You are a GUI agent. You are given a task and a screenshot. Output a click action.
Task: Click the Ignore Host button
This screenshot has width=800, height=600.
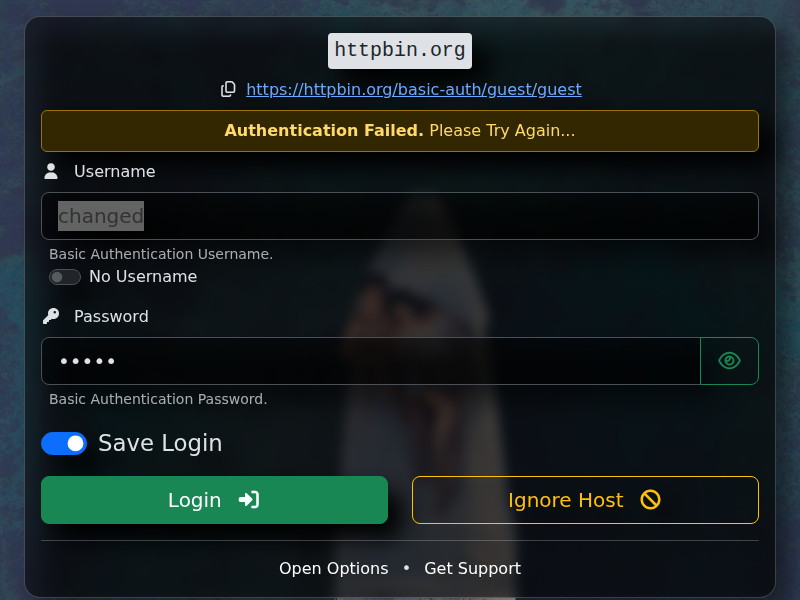click(x=585, y=500)
